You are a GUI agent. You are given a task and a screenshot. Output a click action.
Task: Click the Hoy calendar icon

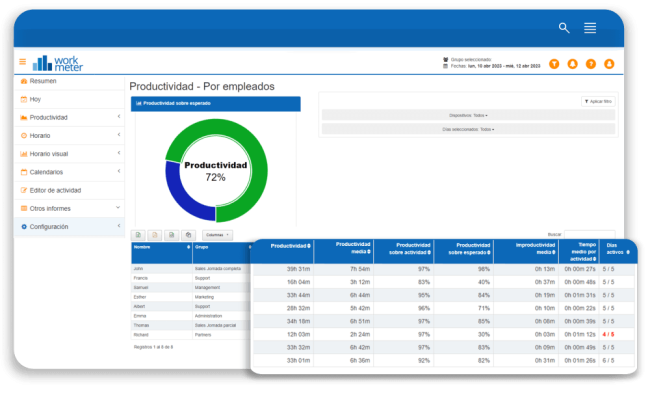[24, 99]
